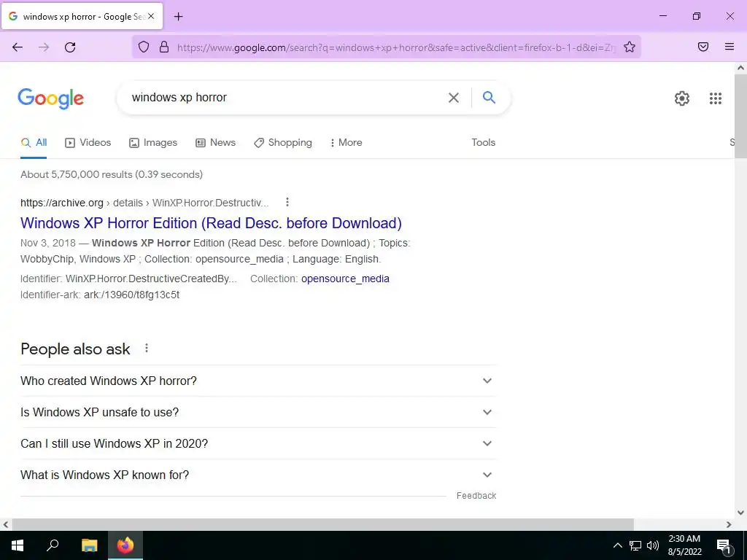This screenshot has height=560, width=747.
Task: Click the Google logo
Action: (x=51, y=98)
